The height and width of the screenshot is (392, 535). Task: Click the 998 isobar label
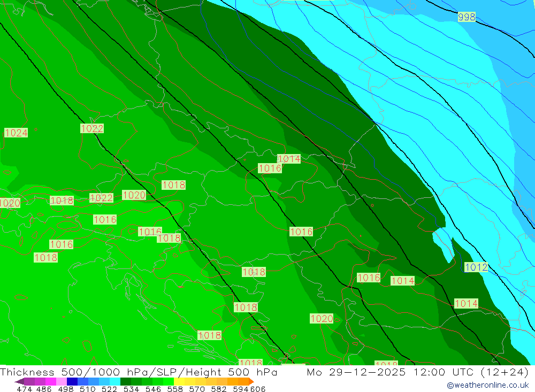[467, 17]
